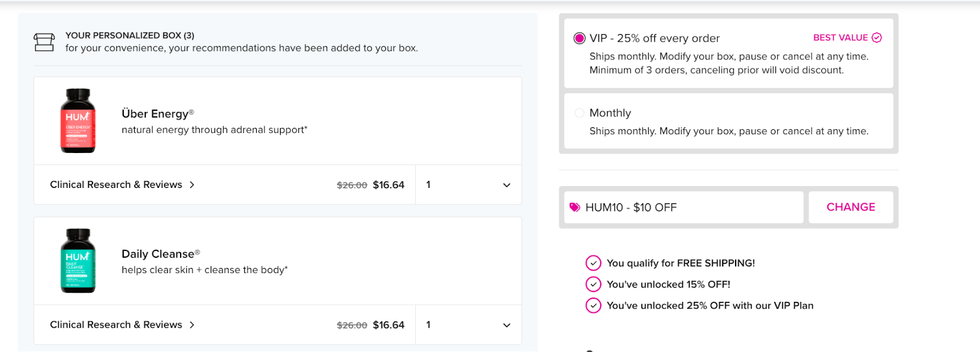Viewport: 980px width, 352px height.
Task: Click the HUM10 - $10 OFF promo field
Action: coord(683,208)
